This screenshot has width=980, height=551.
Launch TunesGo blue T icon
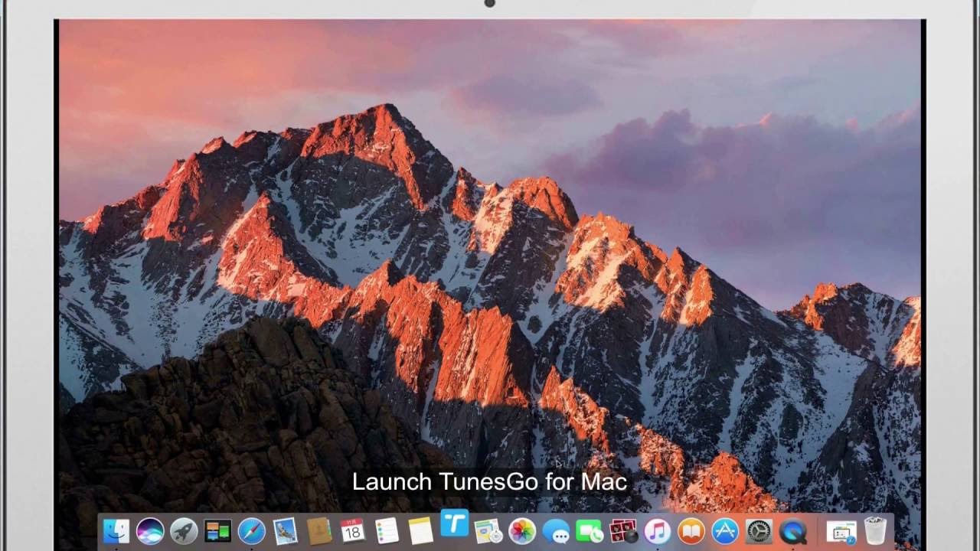click(x=454, y=523)
